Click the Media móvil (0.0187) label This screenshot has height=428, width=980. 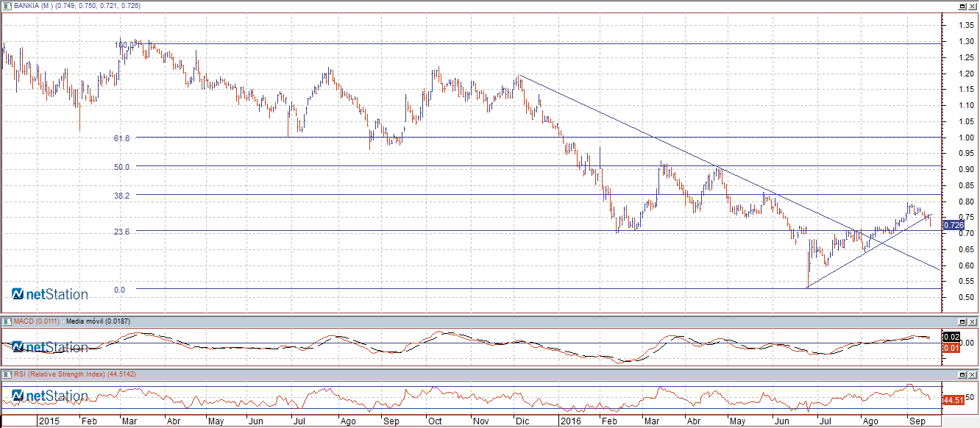98,321
